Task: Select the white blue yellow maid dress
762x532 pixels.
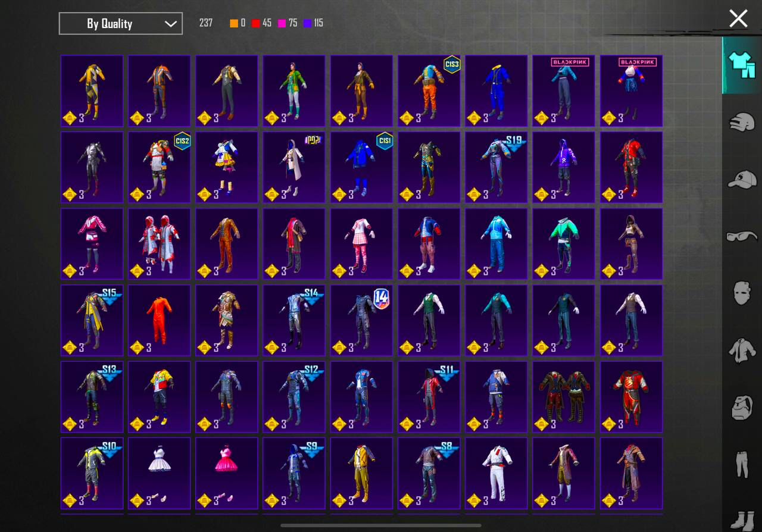Action: [227, 167]
